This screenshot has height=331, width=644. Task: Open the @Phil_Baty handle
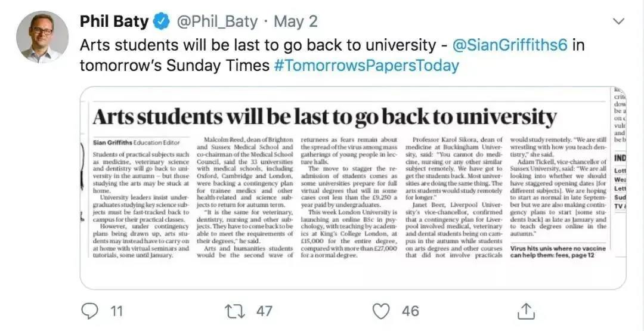click(x=218, y=22)
